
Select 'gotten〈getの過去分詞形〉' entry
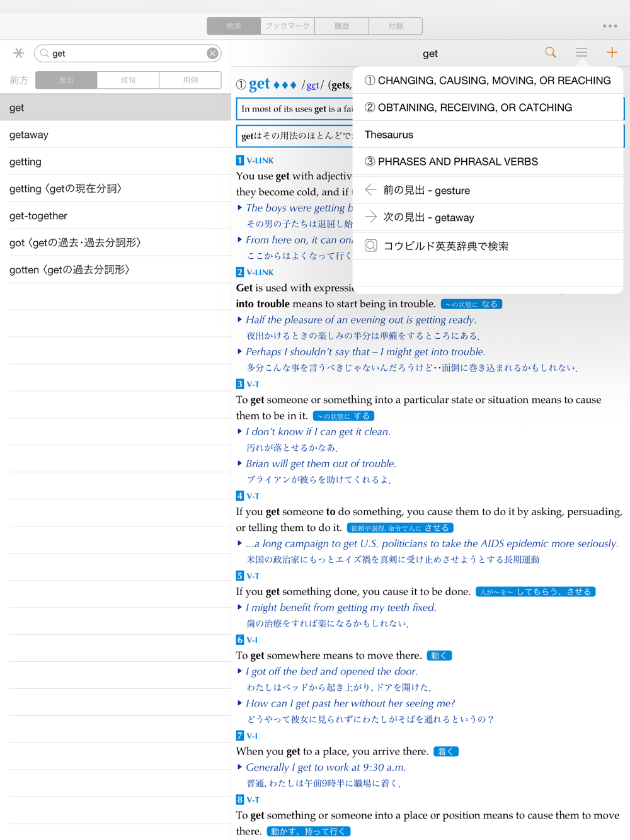(115, 270)
